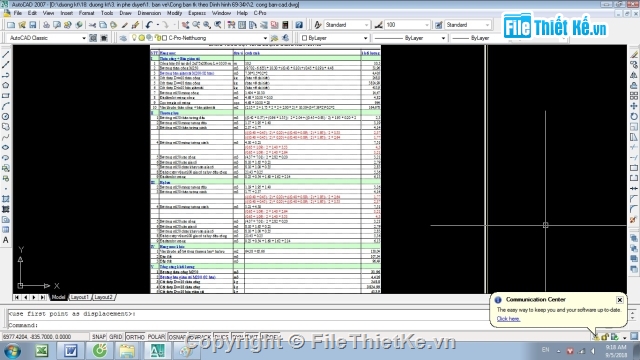Choose the Multiline Text tool

coord(6,240)
